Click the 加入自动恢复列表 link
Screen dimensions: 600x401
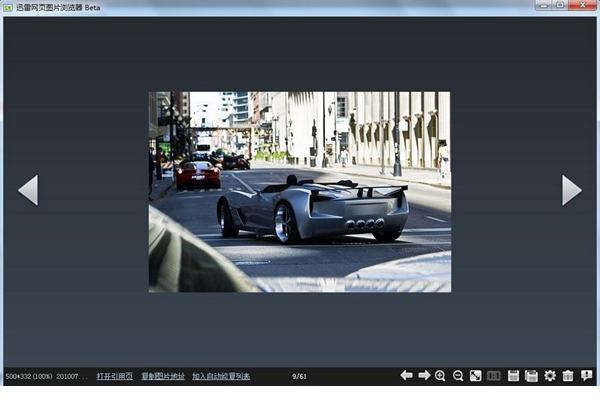pyautogui.click(x=221, y=376)
